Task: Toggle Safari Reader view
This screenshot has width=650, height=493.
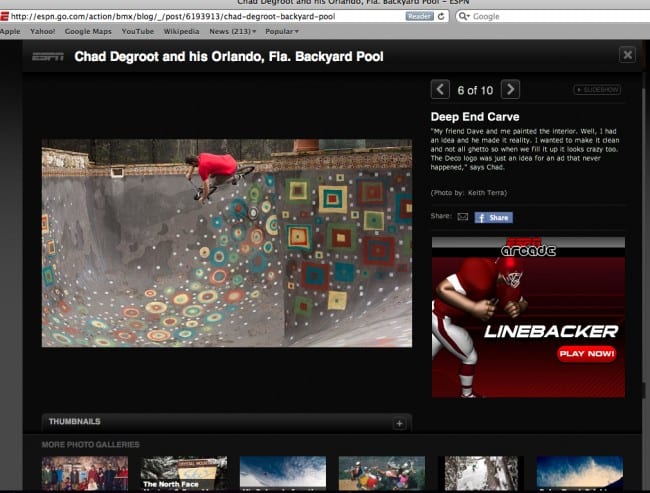Action: click(419, 16)
